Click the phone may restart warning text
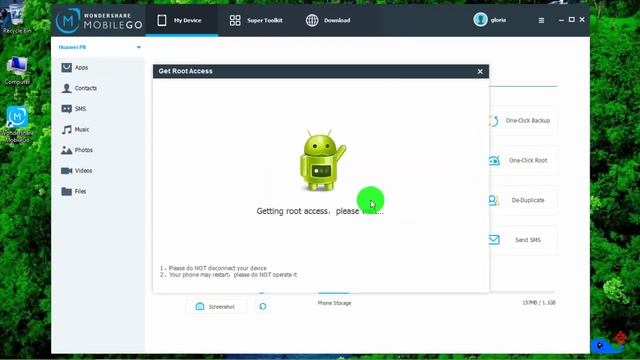Image resolution: width=640 pixels, height=360 pixels. (x=229, y=275)
